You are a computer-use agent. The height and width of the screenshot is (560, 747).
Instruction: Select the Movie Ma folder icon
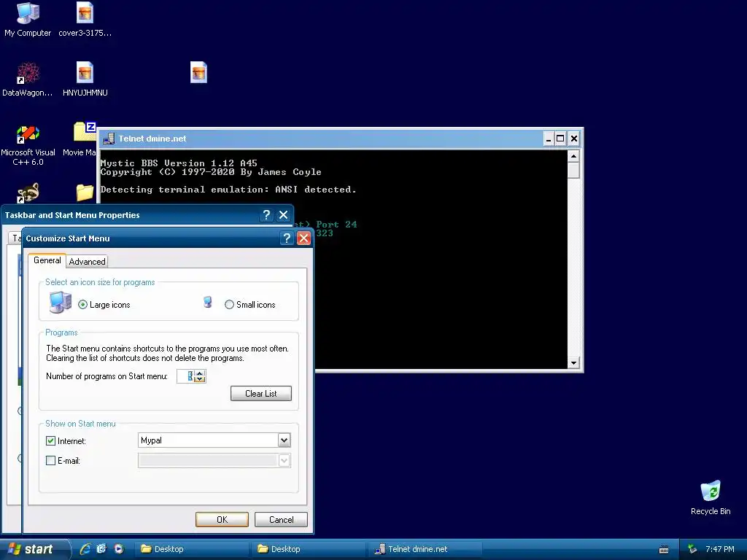pos(80,139)
